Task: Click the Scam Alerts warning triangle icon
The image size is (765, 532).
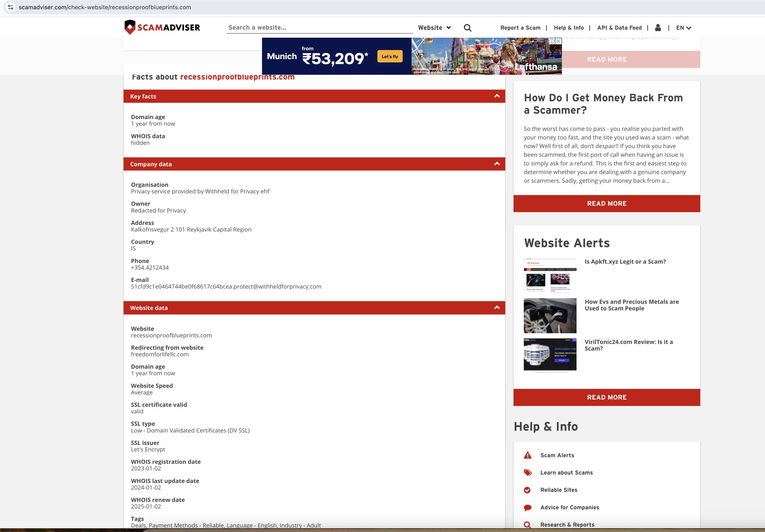Action: click(527, 455)
